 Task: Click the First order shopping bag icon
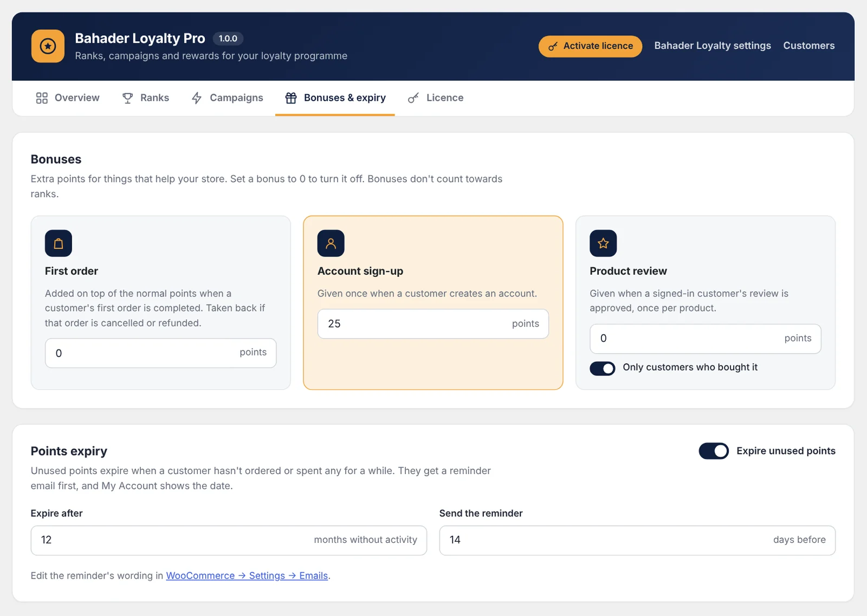point(59,243)
